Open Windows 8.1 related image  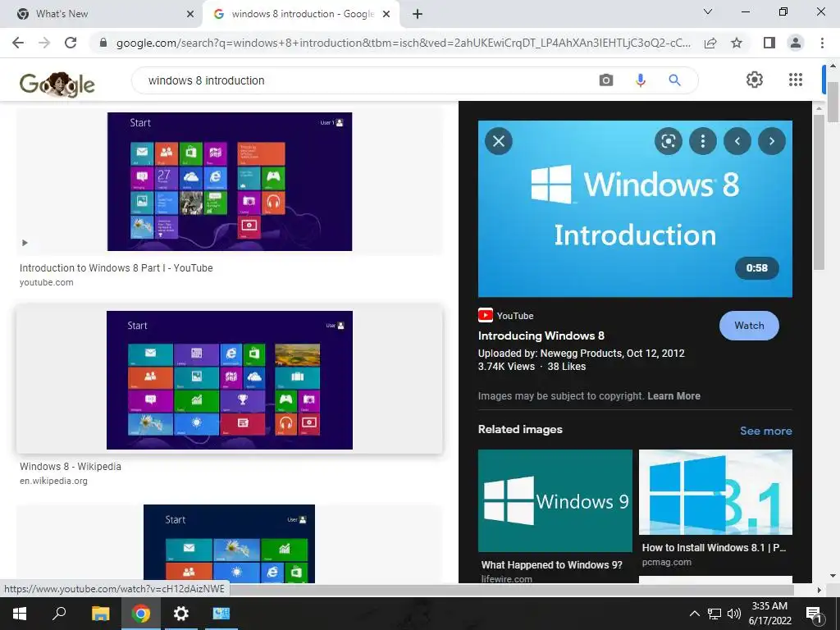tap(715, 492)
